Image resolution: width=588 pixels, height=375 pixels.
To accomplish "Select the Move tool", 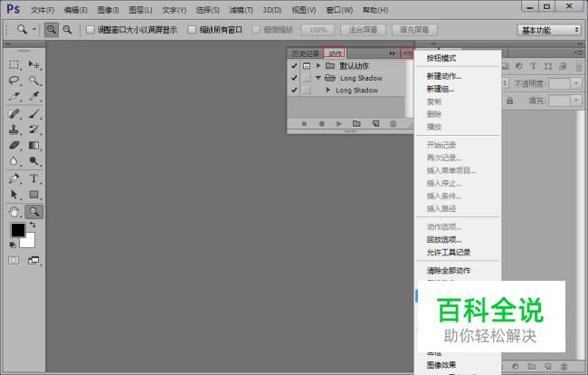I will point(34,65).
